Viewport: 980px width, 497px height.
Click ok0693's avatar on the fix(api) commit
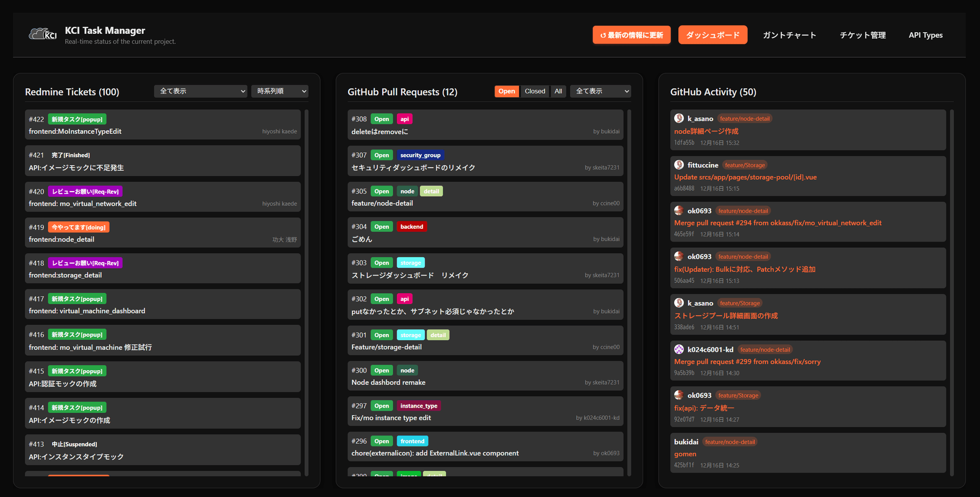tap(679, 395)
